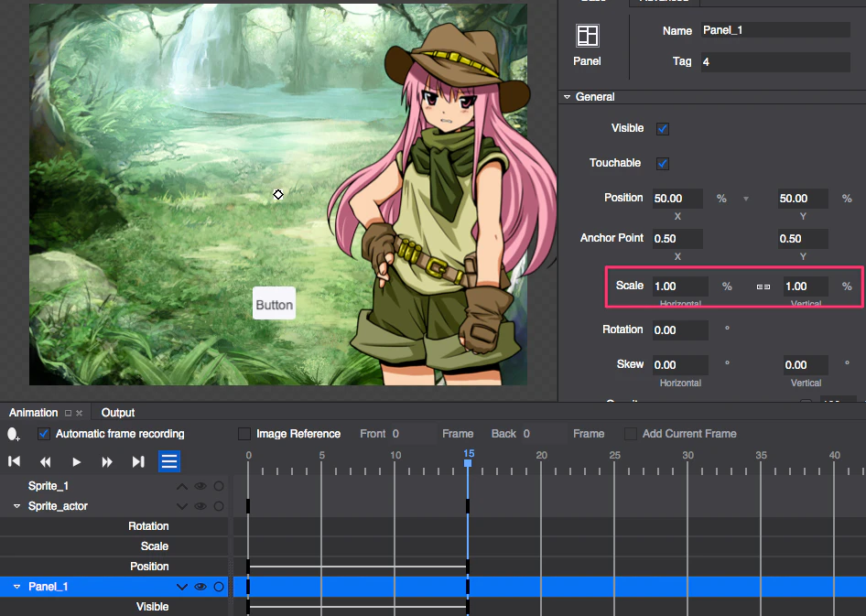The width and height of the screenshot is (866, 616).
Task: Uncheck the Touchable checkbox
Action: coord(662,164)
